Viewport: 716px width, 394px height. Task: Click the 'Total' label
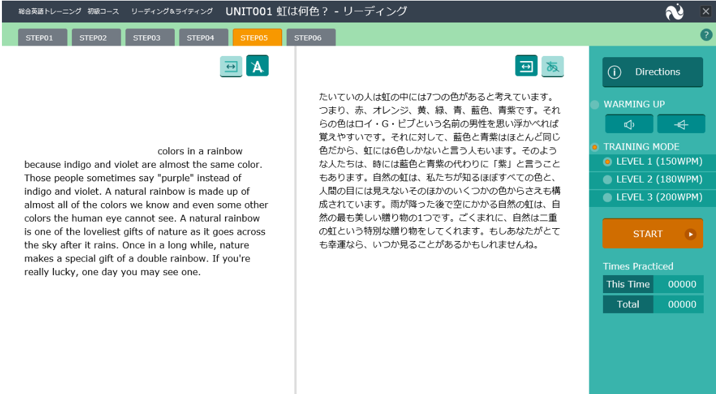(628, 305)
